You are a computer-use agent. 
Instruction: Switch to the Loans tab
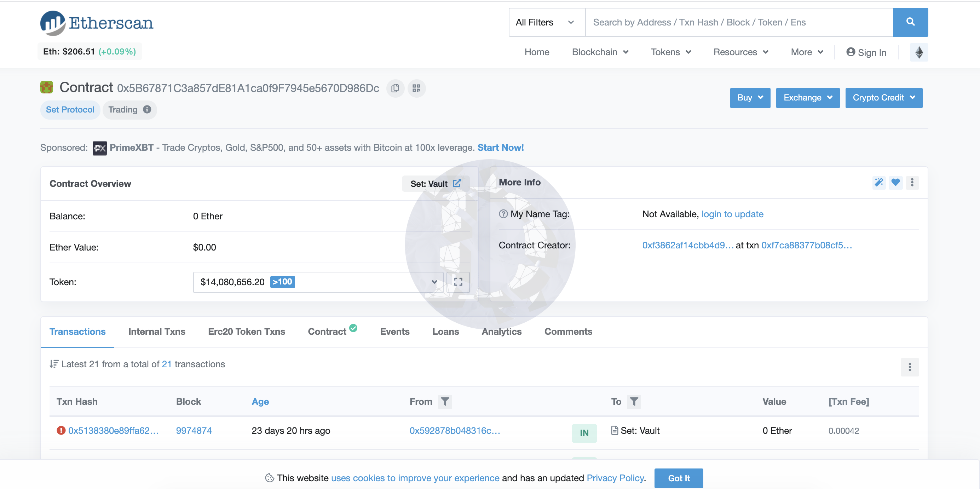pyautogui.click(x=445, y=332)
